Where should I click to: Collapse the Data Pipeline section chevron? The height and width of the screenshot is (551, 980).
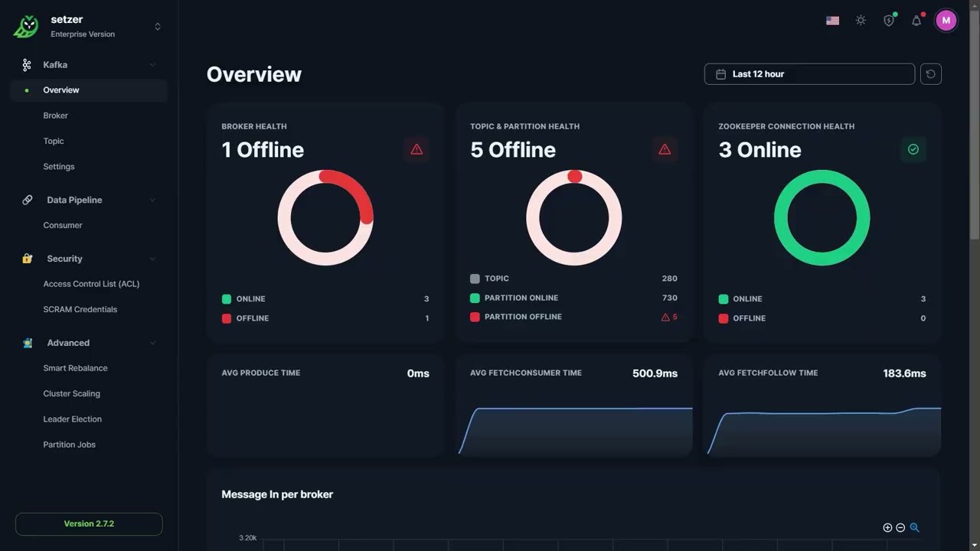(152, 200)
